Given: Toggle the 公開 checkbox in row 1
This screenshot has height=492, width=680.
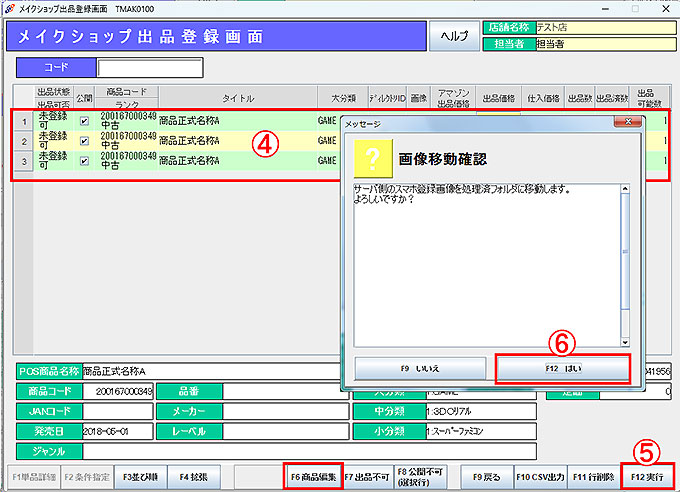Looking at the screenshot, I should [84, 121].
